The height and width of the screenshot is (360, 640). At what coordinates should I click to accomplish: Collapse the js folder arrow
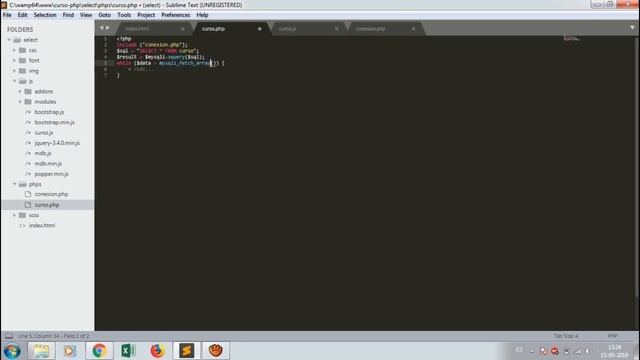[14, 81]
